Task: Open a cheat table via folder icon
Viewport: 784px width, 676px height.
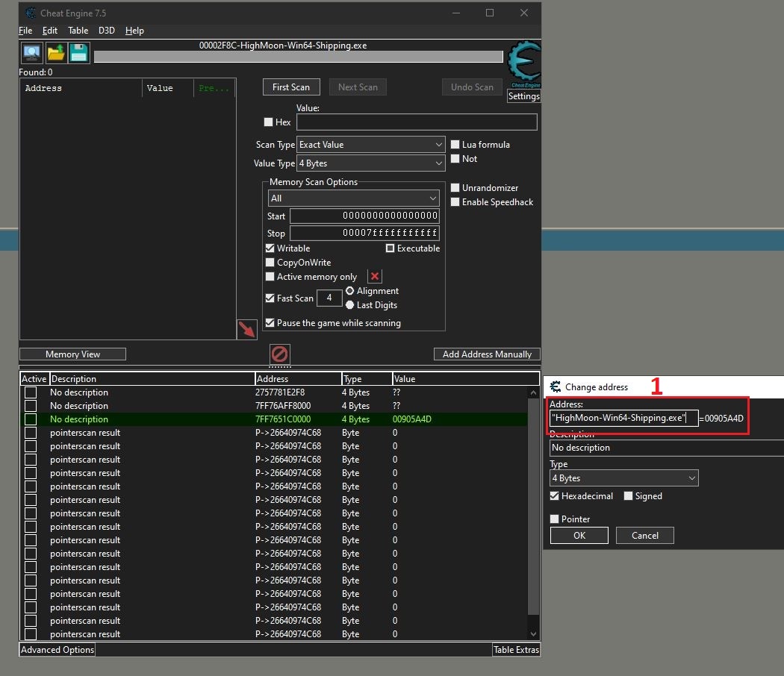Action: point(56,53)
